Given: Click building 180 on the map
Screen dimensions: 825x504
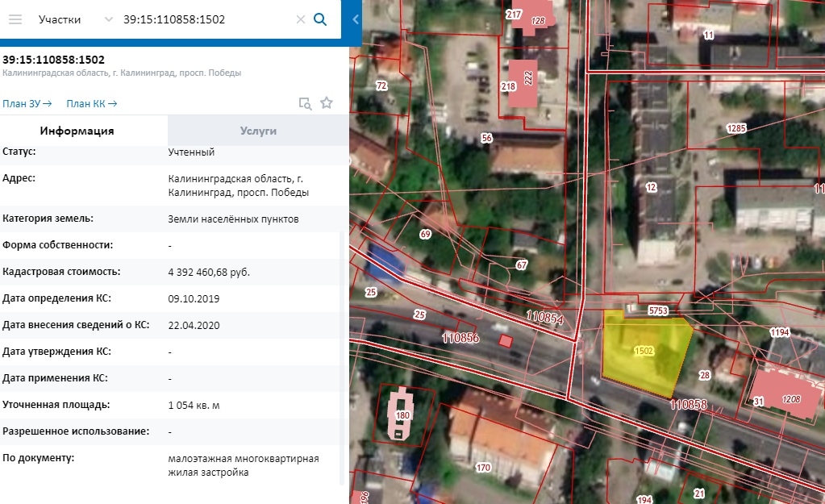Looking at the screenshot, I should tap(401, 414).
